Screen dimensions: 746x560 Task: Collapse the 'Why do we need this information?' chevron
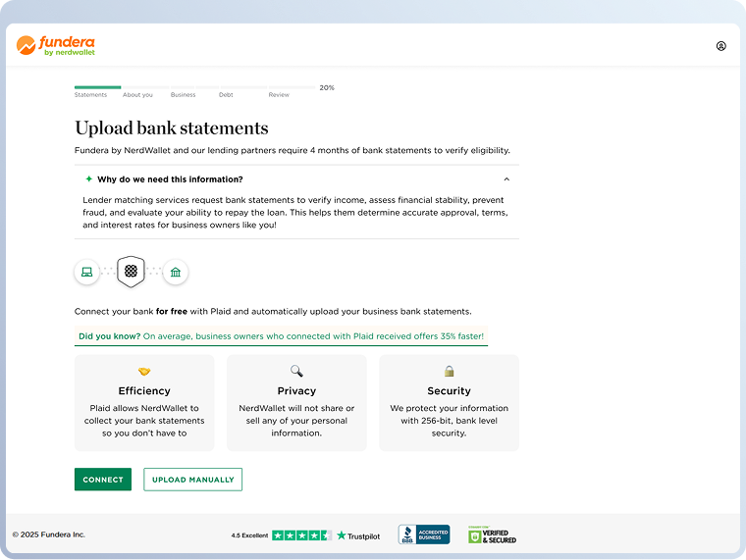click(506, 179)
